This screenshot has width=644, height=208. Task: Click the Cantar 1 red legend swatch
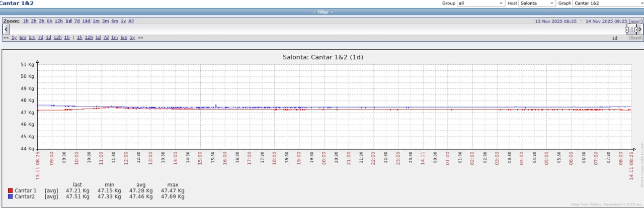point(10,191)
